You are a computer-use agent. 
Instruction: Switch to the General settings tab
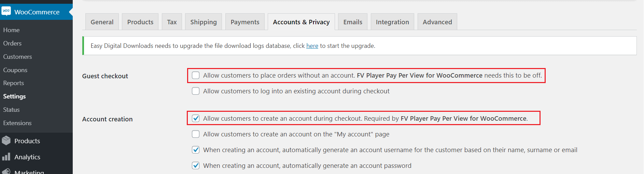click(102, 22)
